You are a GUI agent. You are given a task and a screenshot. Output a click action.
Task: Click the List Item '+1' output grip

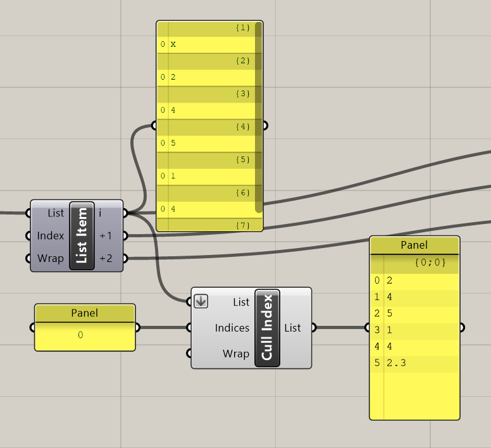coord(125,235)
